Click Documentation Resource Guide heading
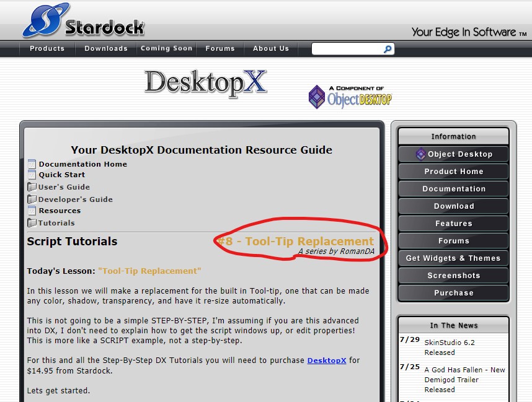The image size is (532, 402). pos(202,150)
